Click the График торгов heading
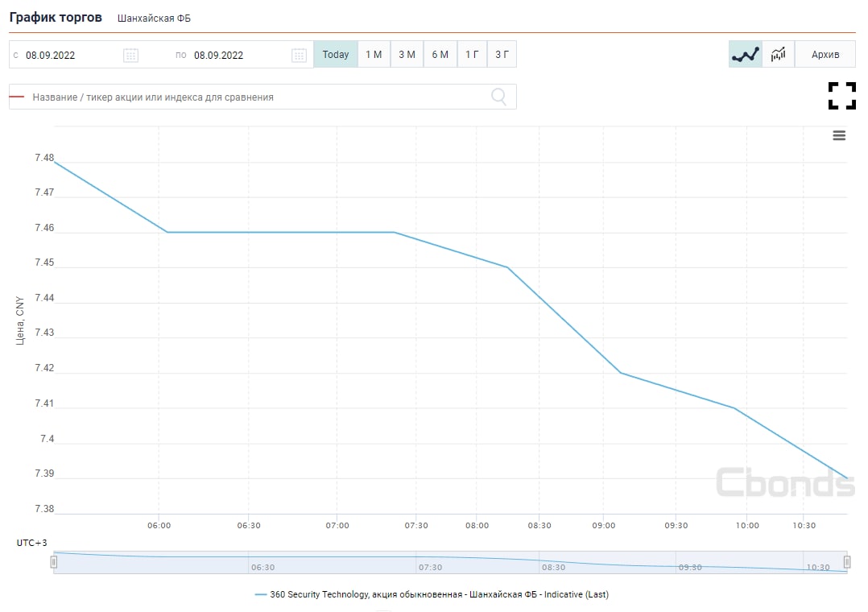The image size is (868, 612). [56, 17]
